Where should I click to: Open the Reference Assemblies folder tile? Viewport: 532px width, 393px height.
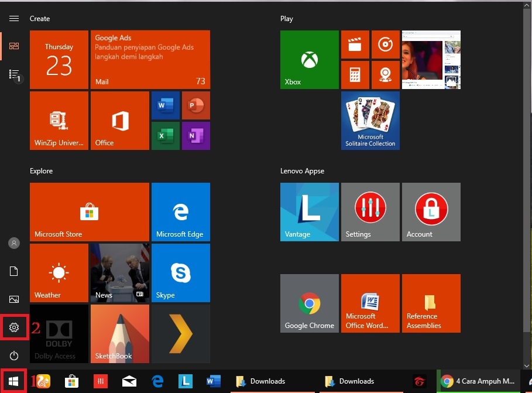coord(430,303)
